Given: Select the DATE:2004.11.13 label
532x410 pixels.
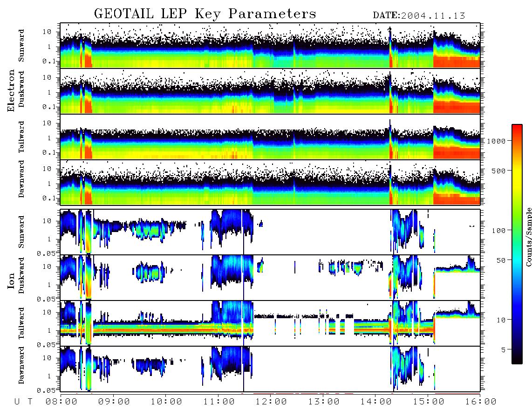Looking at the screenshot, I should tap(419, 15).
